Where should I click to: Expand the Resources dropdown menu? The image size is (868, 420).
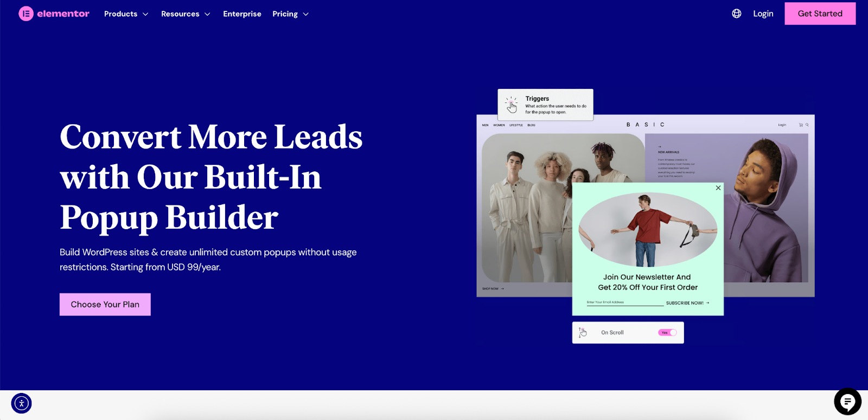[186, 14]
